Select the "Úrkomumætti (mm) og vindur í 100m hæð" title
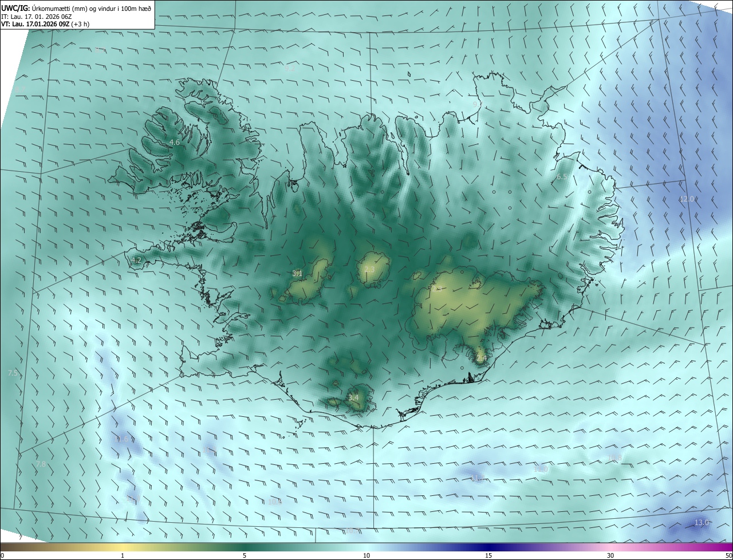 [x=92, y=8]
